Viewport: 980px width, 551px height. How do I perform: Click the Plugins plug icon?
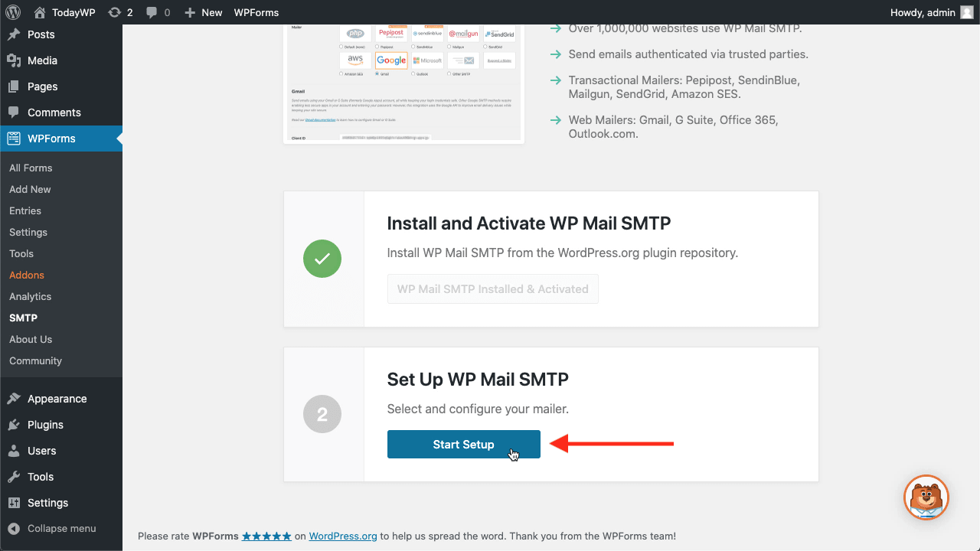point(14,425)
